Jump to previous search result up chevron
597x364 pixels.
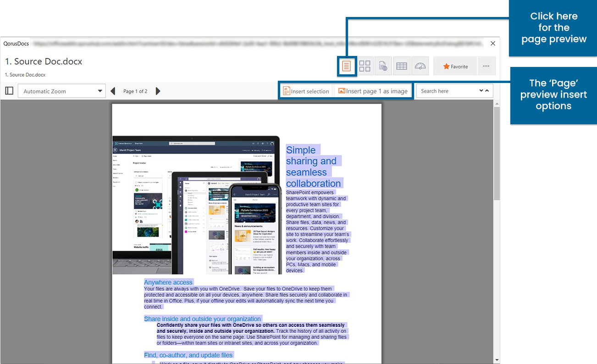pyautogui.click(x=487, y=91)
